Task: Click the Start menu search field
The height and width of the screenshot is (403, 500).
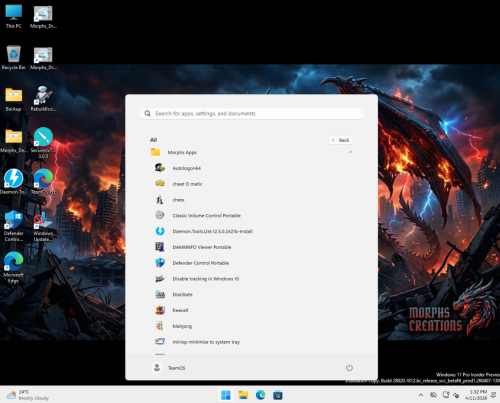Action: pyautogui.click(x=252, y=113)
